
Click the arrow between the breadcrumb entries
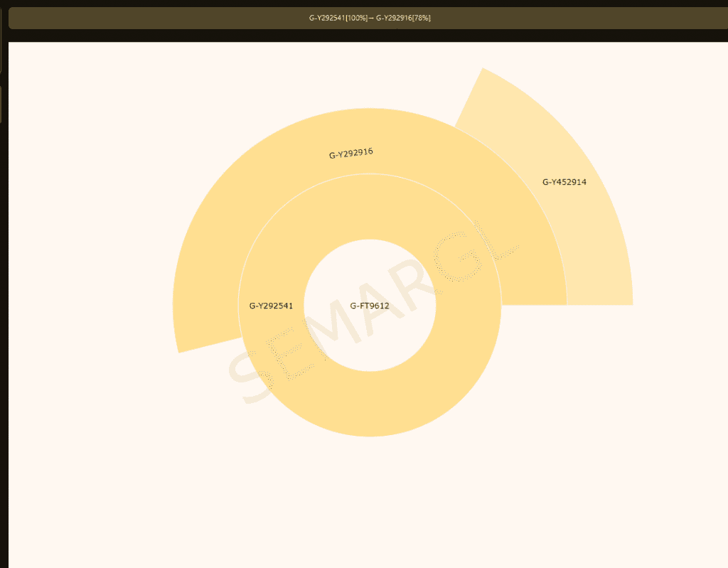click(371, 18)
